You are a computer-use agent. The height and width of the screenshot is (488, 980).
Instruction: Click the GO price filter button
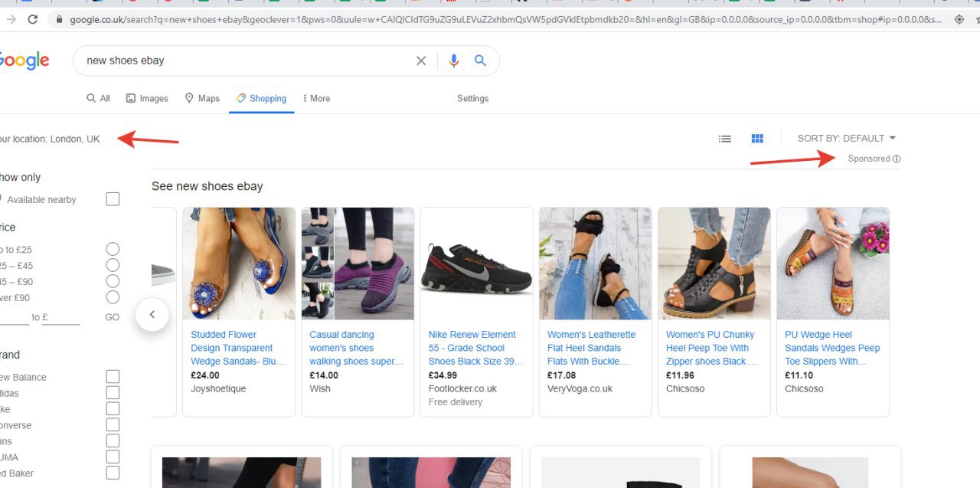[x=112, y=317]
